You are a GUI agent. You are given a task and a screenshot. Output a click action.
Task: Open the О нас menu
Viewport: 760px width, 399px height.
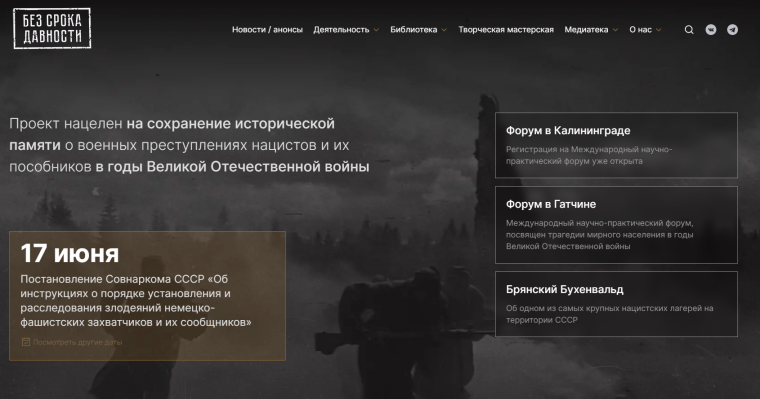coord(640,30)
